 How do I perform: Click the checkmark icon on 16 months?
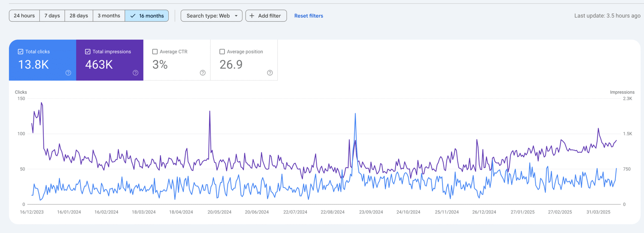coord(133,16)
